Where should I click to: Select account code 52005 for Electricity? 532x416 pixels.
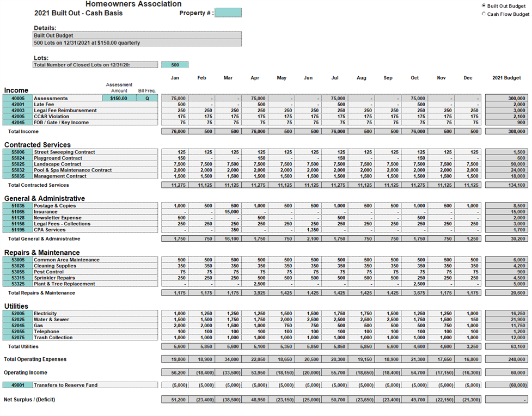(19, 314)
